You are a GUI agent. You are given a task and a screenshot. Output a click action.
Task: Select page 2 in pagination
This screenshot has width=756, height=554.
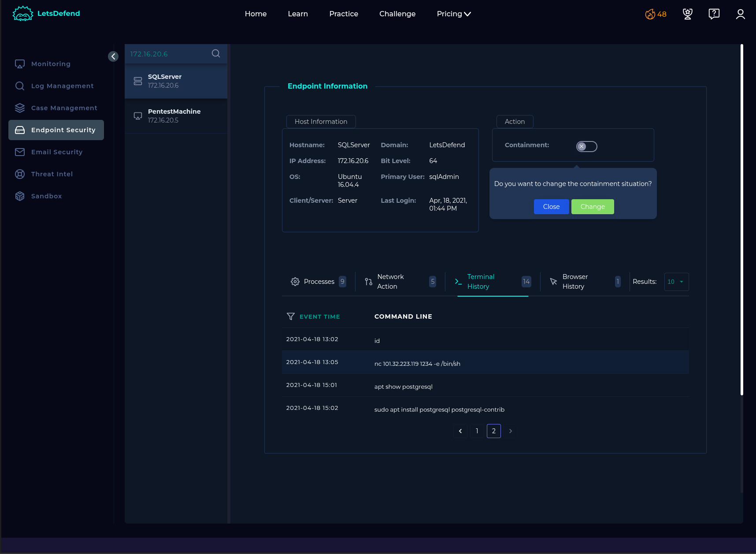(x=494, y=431)
